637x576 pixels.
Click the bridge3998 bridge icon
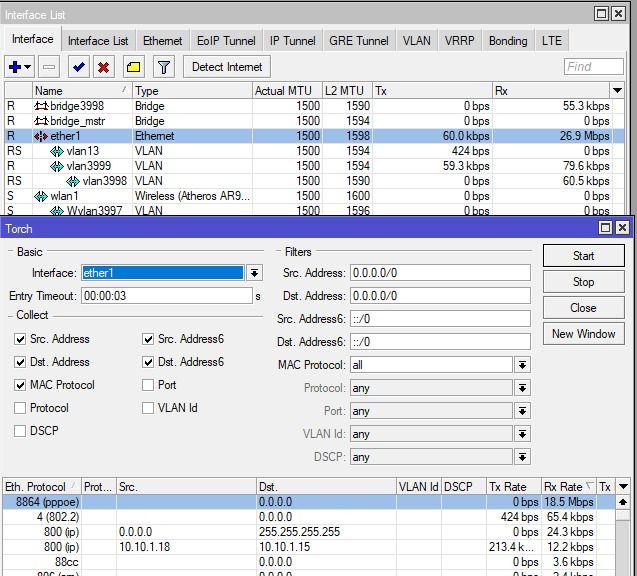(x=41, y=106)
